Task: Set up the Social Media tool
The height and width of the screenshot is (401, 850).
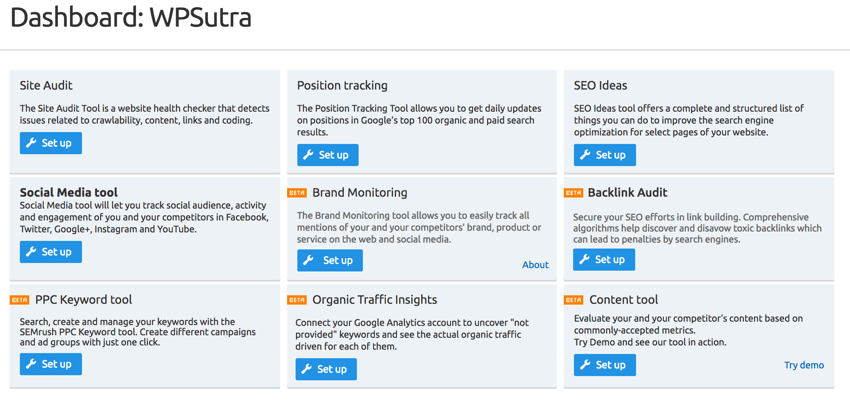Action: coord(51,252)
